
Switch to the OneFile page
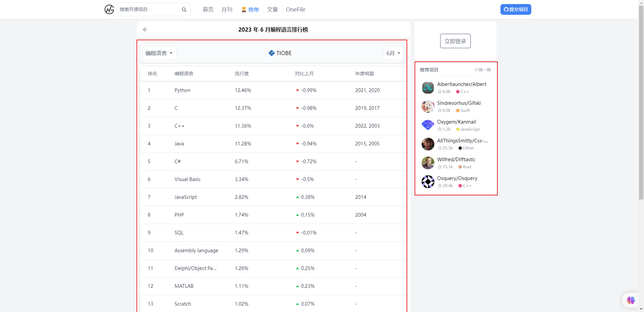point(296,9)
